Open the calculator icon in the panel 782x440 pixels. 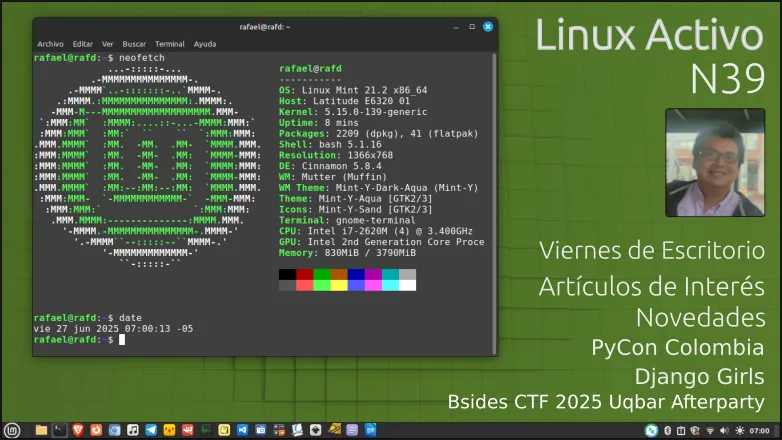(279, 430)
